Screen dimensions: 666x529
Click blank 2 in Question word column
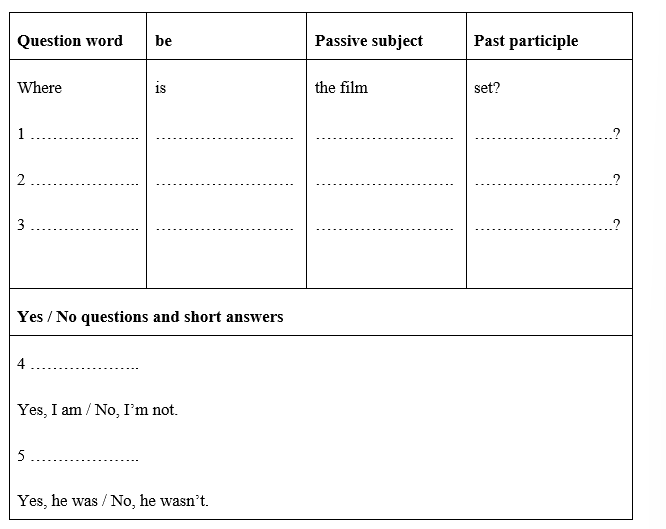coord(84,181)
